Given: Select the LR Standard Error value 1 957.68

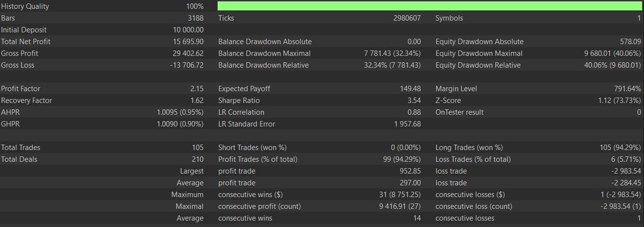Looking at the screenshot, I should point(407,124).
